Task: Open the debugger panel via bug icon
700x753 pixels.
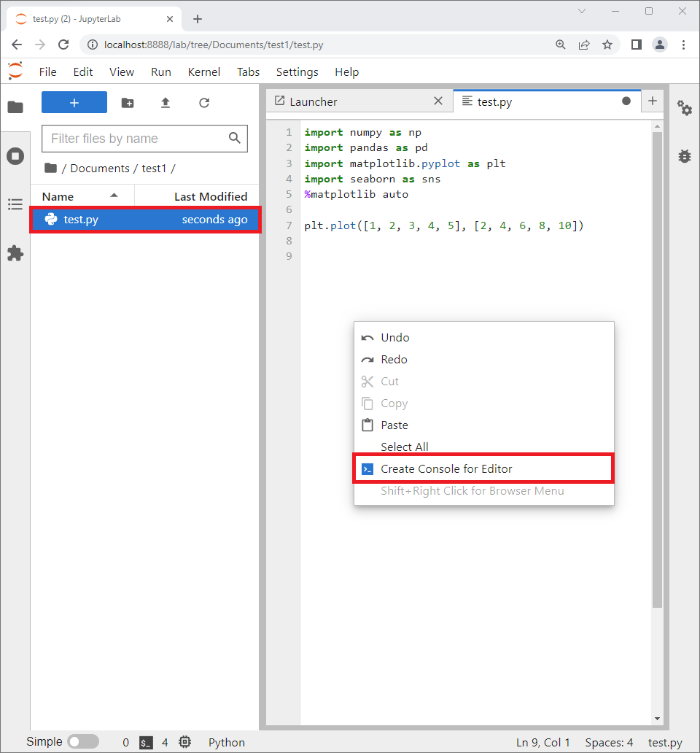Action: pos(684,155)
